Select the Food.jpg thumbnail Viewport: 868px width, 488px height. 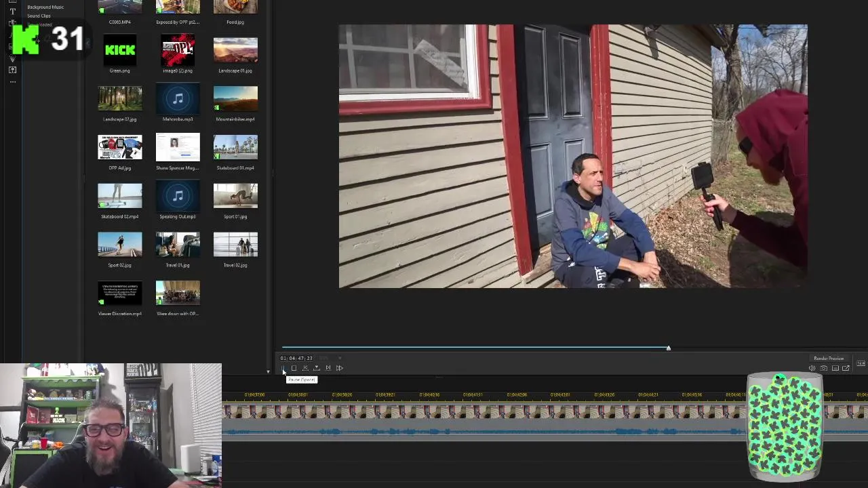click(235, 7)
